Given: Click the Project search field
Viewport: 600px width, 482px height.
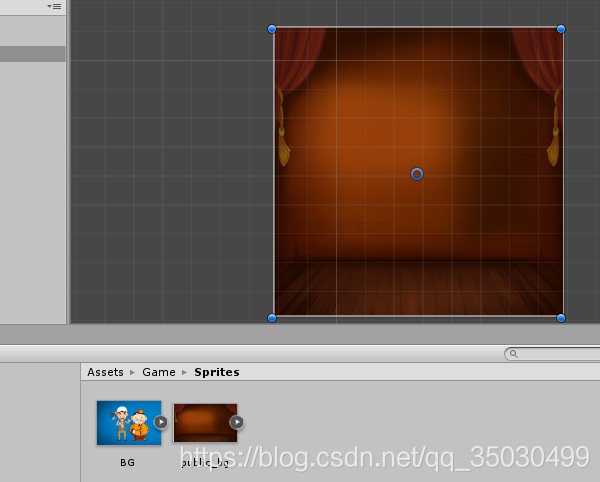Looking at the screenshot, I should click(x=552, y=354).
